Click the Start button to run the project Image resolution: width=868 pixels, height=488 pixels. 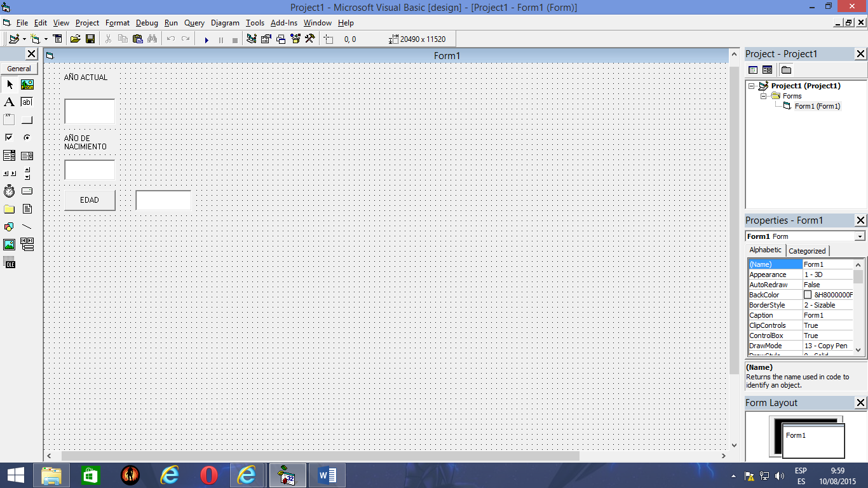(x=207, y=39)
